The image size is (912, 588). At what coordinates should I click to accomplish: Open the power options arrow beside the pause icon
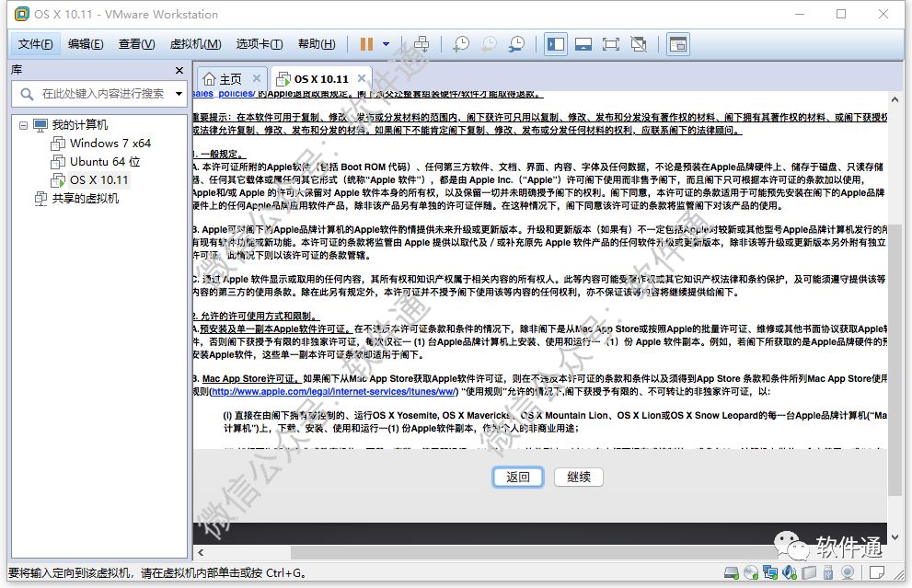pos(386,44)
